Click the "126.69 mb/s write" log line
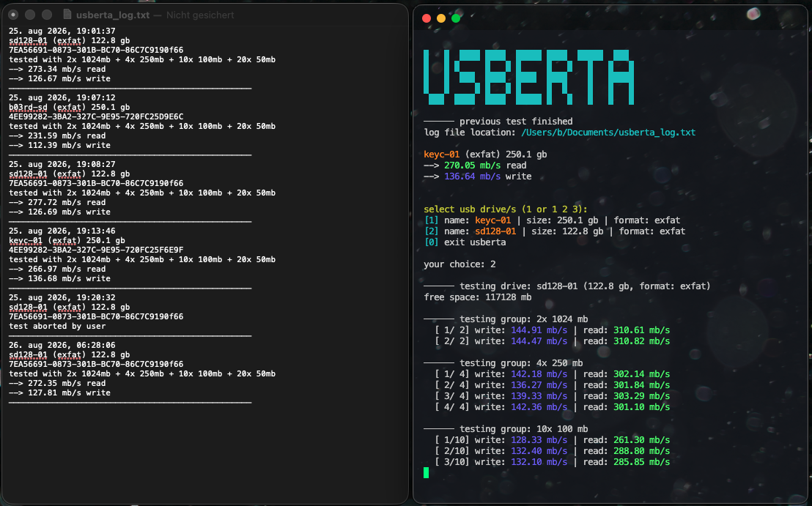 (x=59, y=212)
